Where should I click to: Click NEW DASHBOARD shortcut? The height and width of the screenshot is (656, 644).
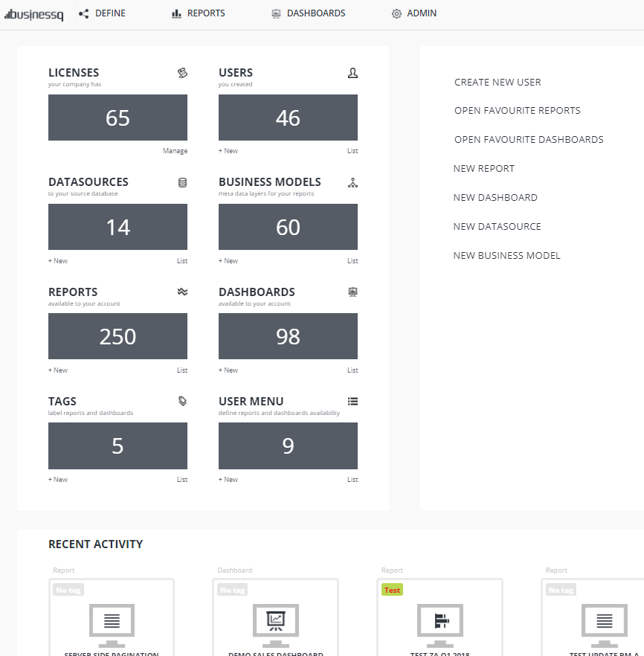point(495,198)
